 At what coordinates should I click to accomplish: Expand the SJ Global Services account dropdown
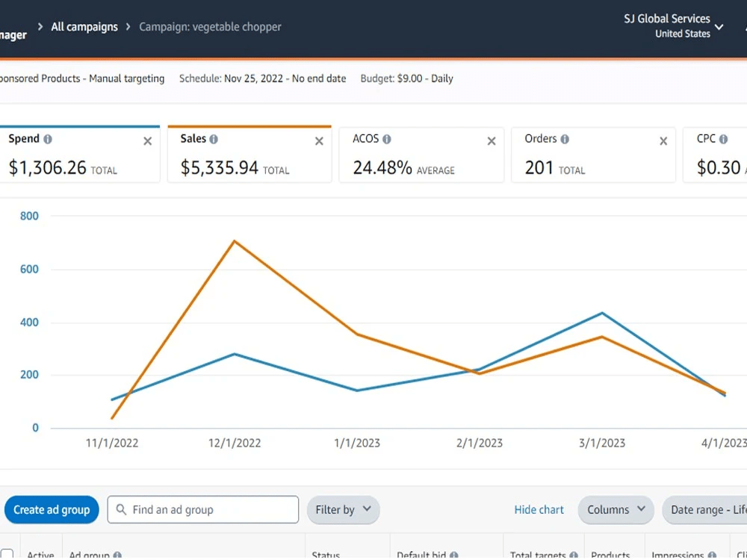tap(719, 27)
